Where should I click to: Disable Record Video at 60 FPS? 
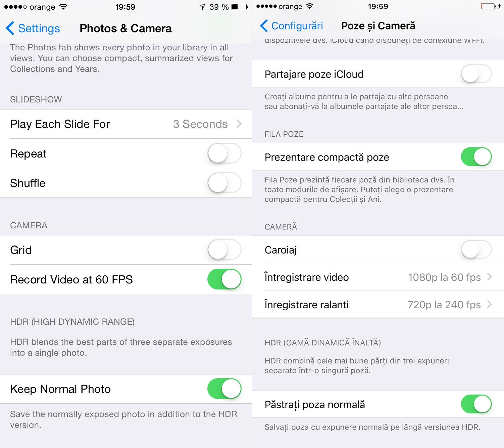(224, 279)
